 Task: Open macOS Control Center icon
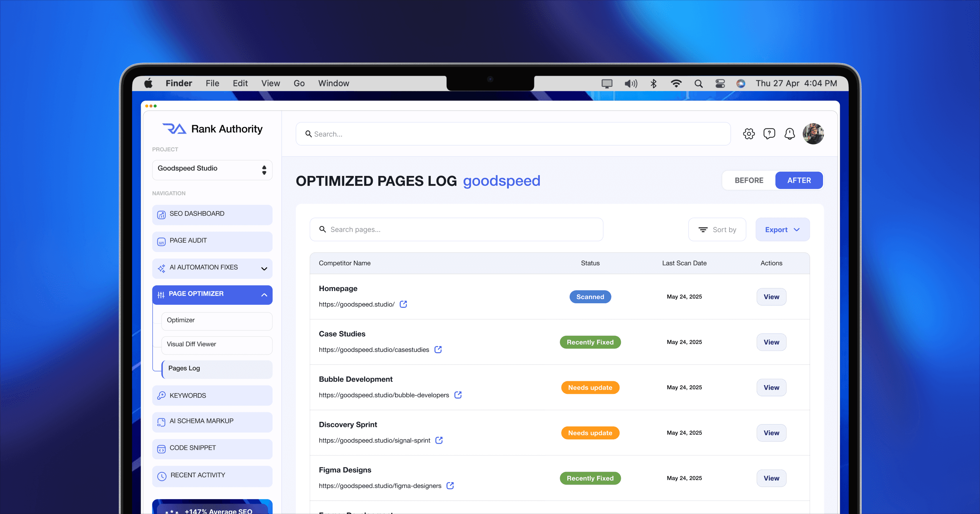click(x=720, y=83)
